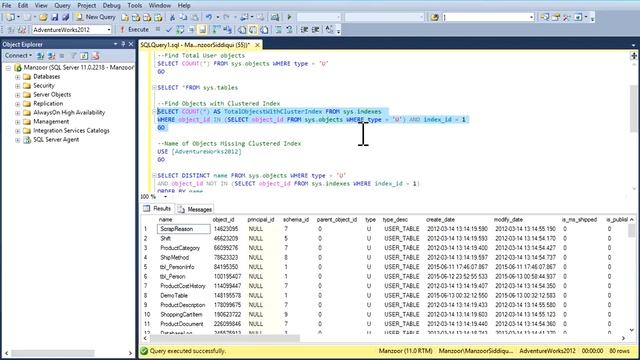Image resolution: width=640 pixels, height=360 pixels.
Task: Expand the Server Objects node
Action: point(18,95)
